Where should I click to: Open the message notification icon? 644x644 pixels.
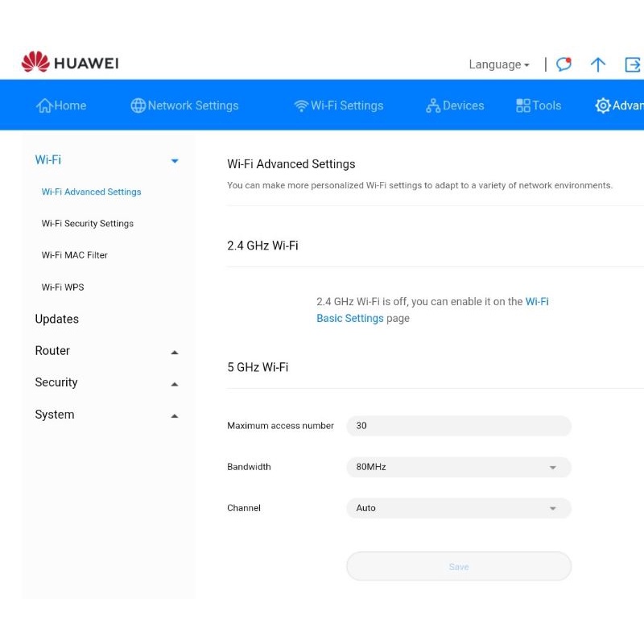point(563,64)
